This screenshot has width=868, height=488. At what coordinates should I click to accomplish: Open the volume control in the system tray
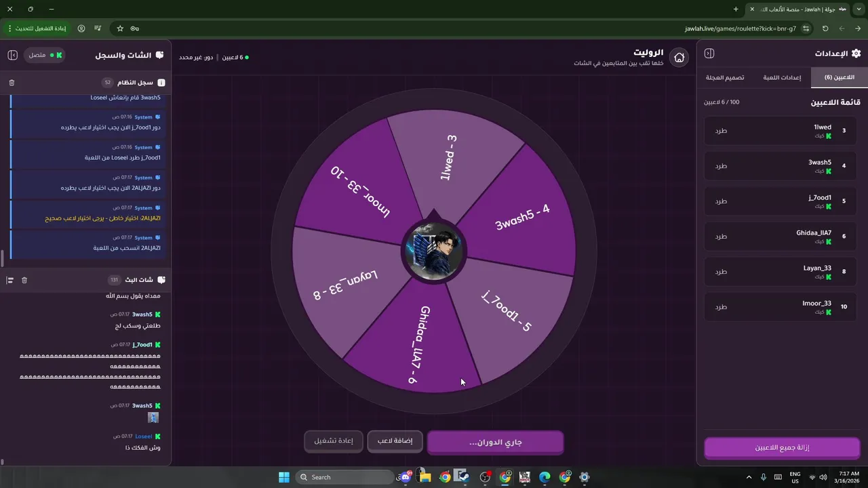823,477
